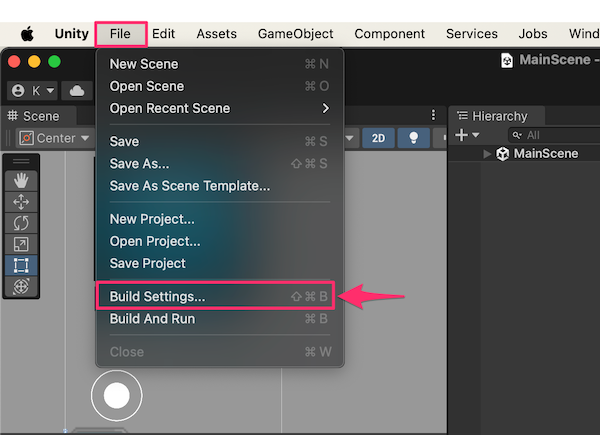This screenshot has width=600, height=435.
Task: Open Build Settings... from File menu
Action: 215,296
